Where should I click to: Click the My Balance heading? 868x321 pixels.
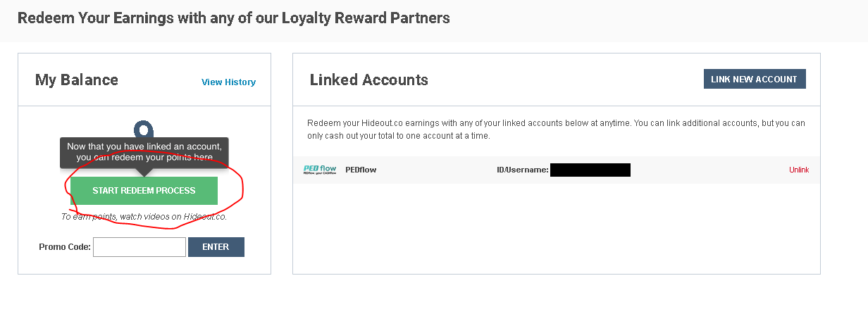pos(77,80)
